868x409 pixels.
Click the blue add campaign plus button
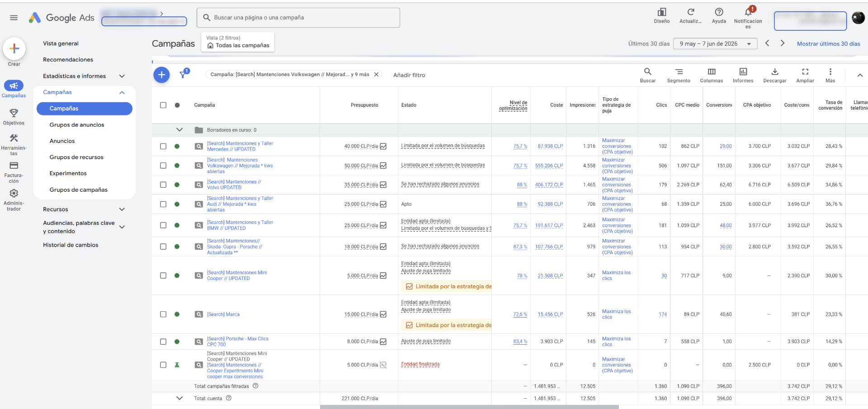161,75
